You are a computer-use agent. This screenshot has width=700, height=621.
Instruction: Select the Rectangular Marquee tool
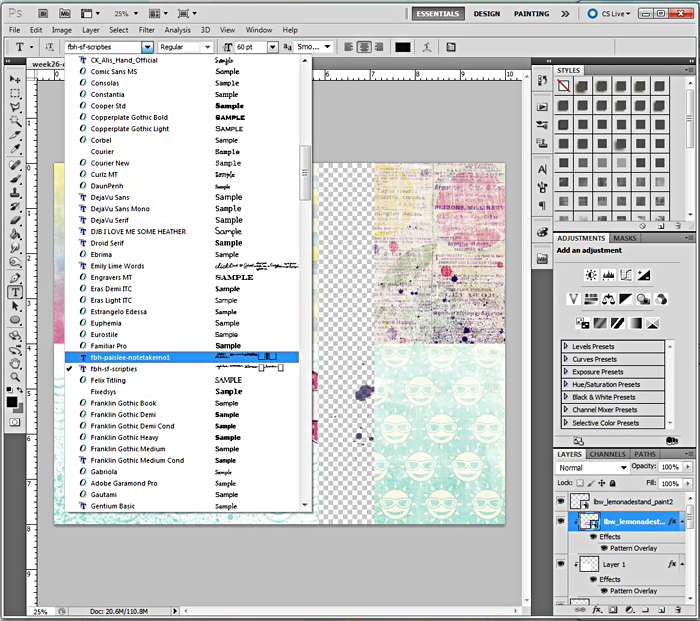[x=15, y=93]
